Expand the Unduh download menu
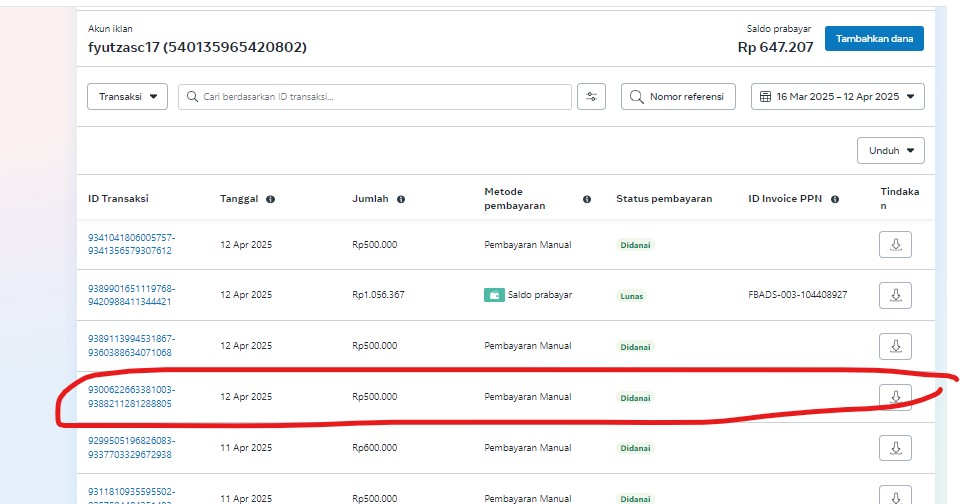Viewport: 960px width, 504px height. click(890, 151)
